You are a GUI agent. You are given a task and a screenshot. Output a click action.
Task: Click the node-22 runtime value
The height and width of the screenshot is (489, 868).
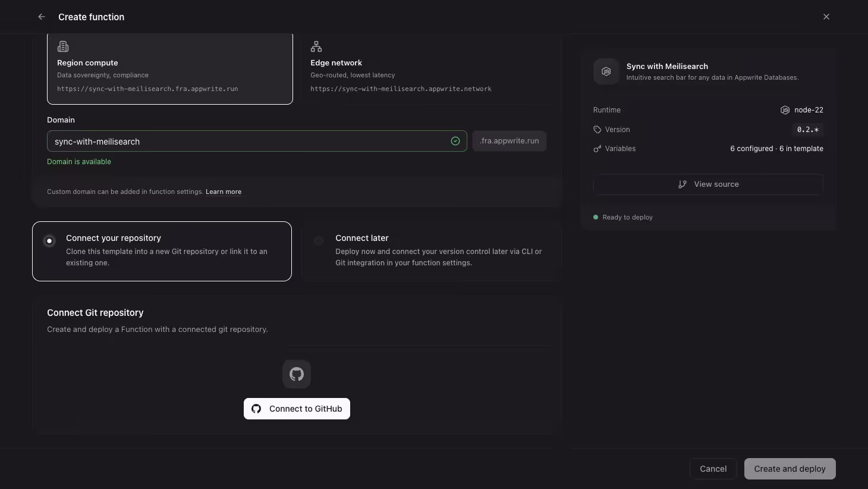pos(809,110)
